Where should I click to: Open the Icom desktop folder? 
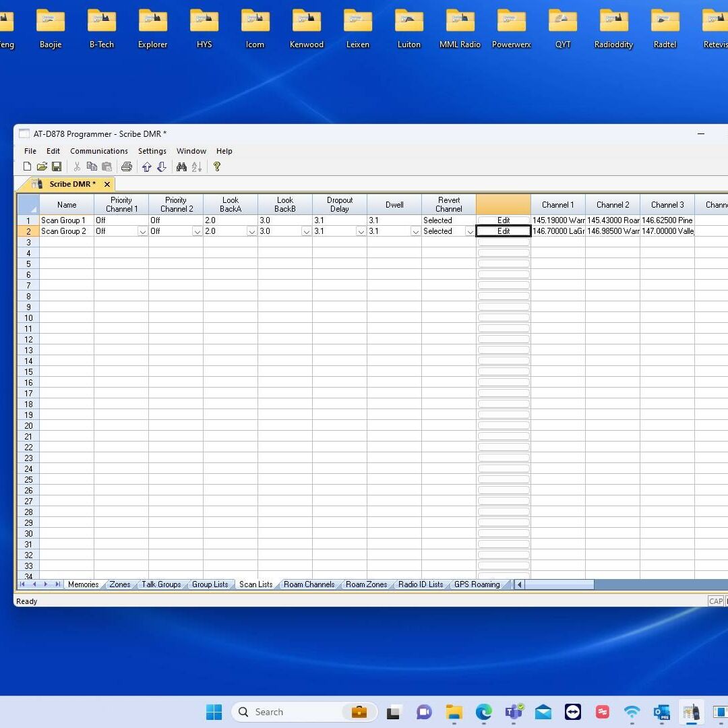(255, 29)
